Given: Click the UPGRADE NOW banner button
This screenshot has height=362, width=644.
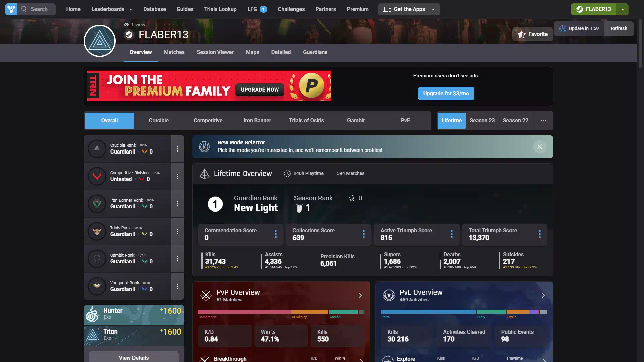Looking at the screenshot, I should pyautogui.click(x=260, y=90).
